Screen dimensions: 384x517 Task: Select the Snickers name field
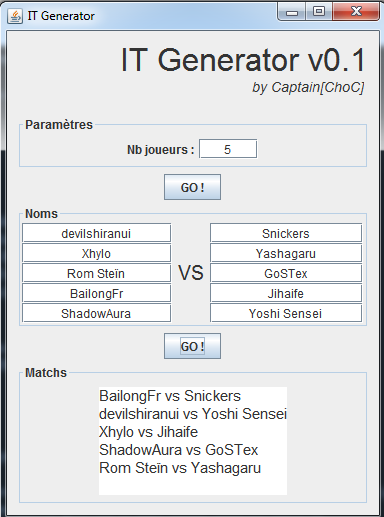point(286,233)
